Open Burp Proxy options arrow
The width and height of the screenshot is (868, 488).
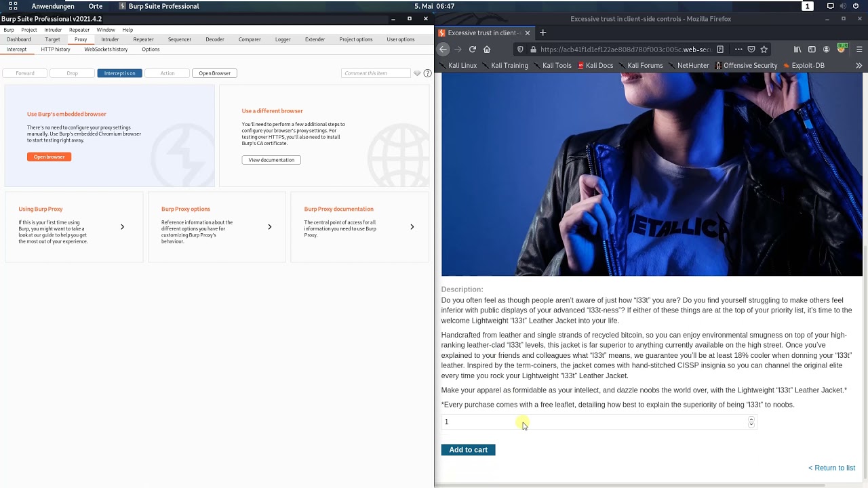(269, 227)
